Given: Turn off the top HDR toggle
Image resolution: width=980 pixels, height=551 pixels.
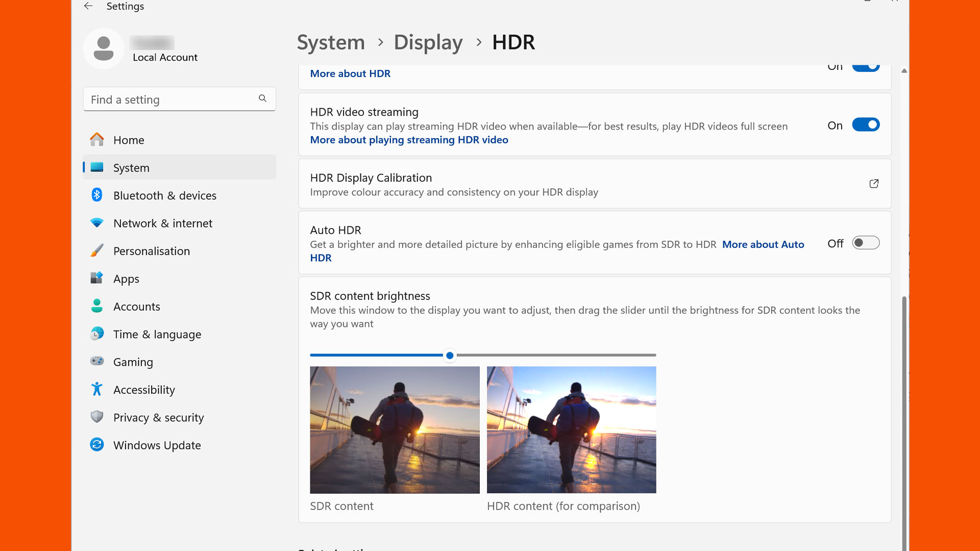Looking at the screenshot, I should pos(866,66).
